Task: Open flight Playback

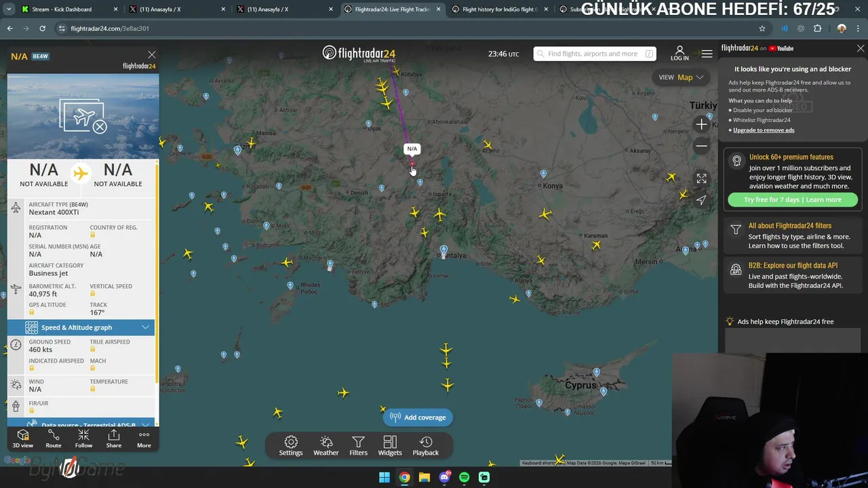Action: click(x=426, y=446)
